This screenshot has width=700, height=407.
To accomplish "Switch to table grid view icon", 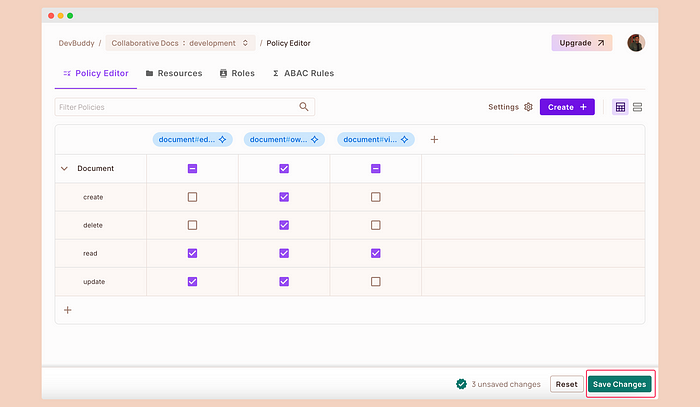I will [x=620, y=107].
